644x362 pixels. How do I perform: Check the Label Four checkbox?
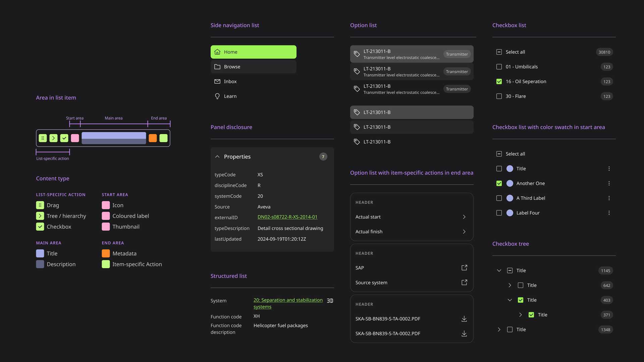tap(499, 213)
